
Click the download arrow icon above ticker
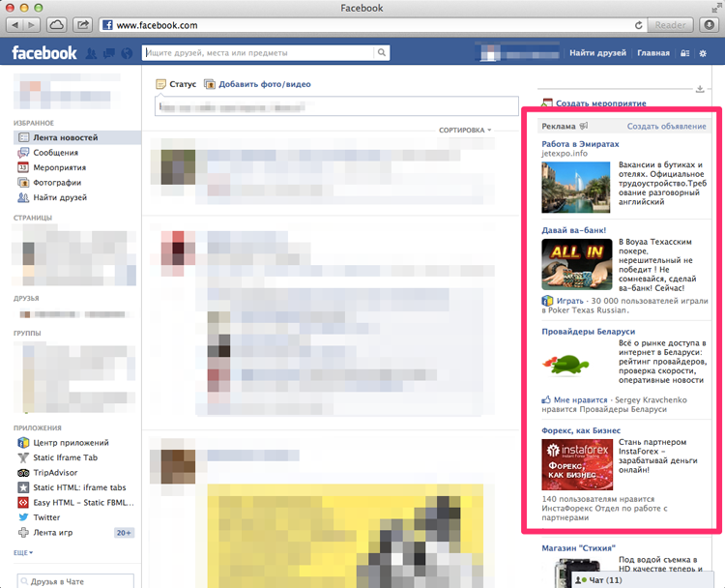click(700, 89)
